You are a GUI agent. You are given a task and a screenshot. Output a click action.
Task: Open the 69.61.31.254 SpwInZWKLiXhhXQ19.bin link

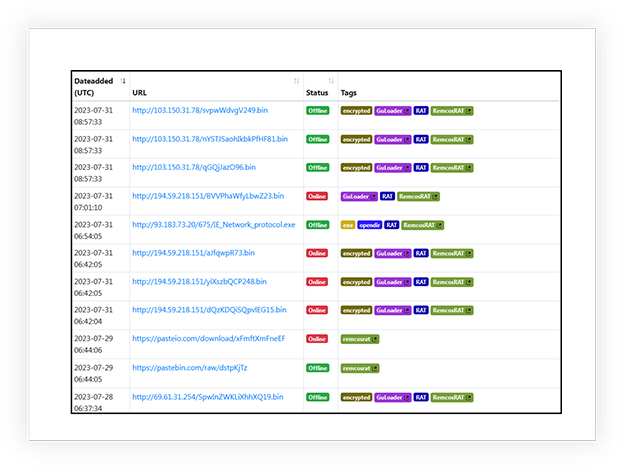[209, 396]
